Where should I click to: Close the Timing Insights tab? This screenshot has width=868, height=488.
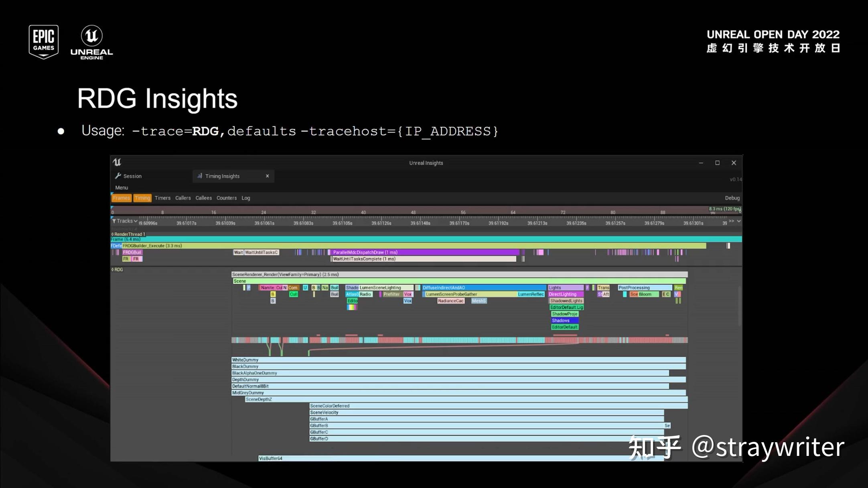[268, 176]
